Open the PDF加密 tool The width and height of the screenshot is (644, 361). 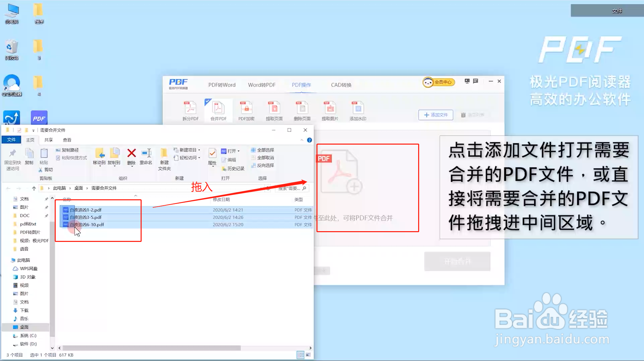(246, 111)
